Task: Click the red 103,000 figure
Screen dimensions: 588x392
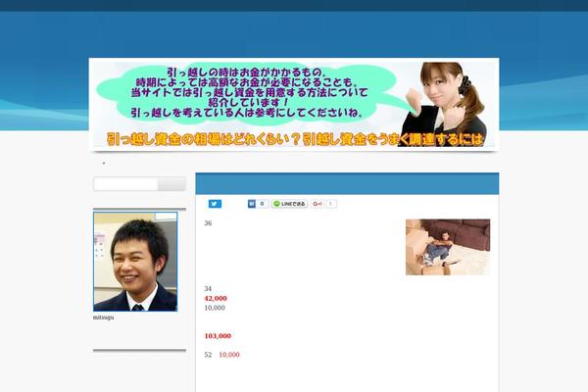Action: [x=218, y=336]
